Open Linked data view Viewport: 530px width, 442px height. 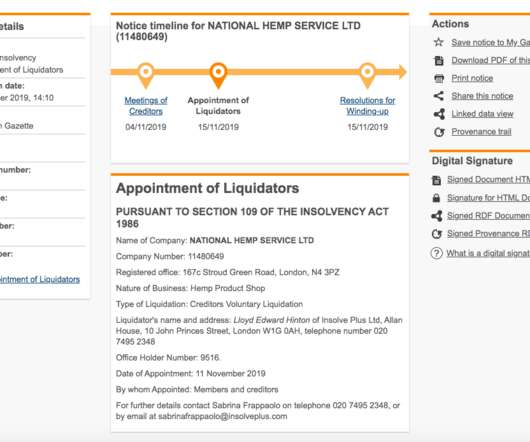(x=482, y=114)
